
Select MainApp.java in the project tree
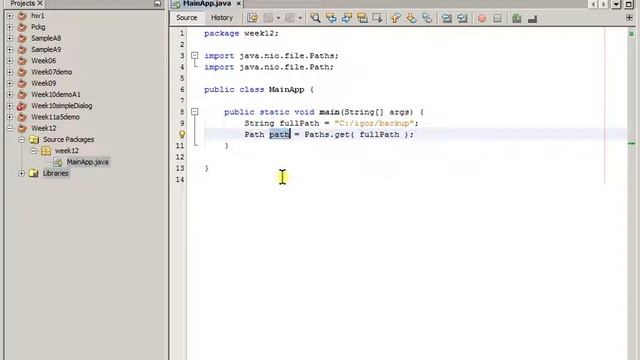87,162
